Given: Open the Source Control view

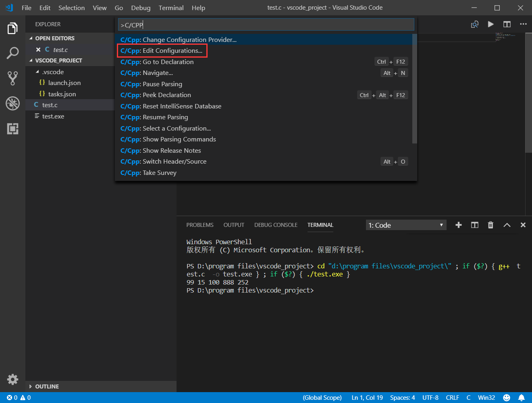Looking at the screenshot, I should tap(12, 78).
